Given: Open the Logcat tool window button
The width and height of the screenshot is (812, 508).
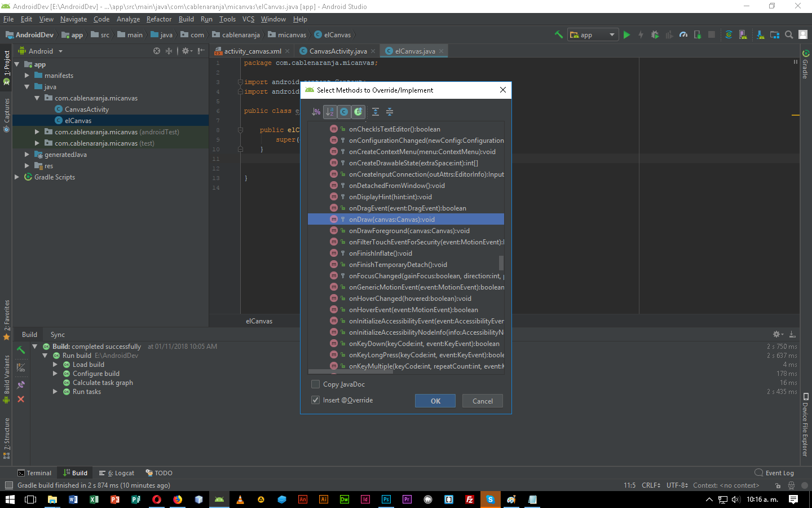Looking at the screenshot, I should (117, 473).
